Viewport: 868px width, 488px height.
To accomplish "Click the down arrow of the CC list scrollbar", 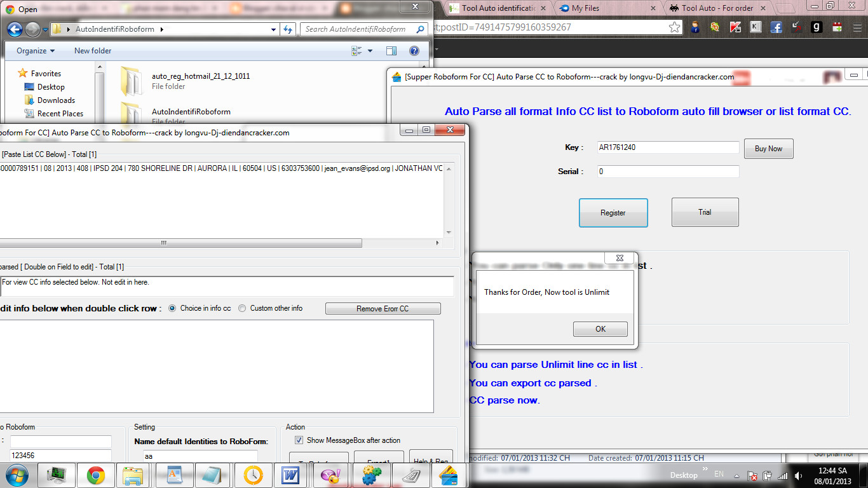I will pyautogui.click(x=449, y=233).
